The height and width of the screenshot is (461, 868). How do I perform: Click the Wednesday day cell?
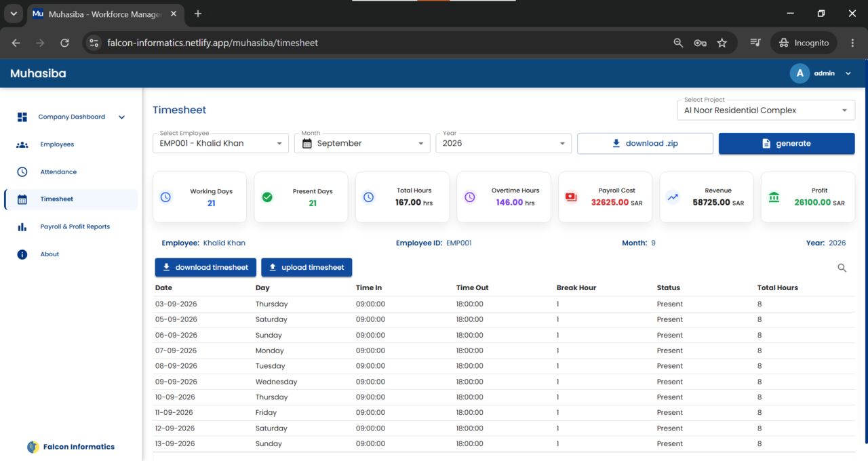[x=277, y=382]
